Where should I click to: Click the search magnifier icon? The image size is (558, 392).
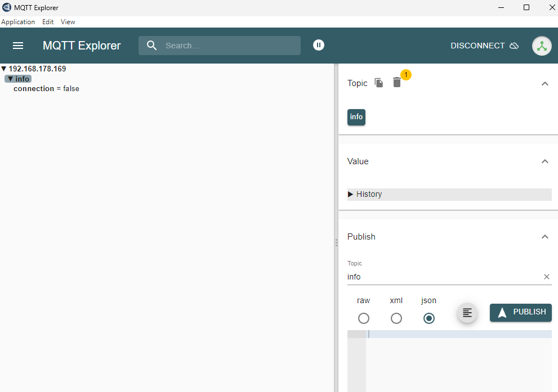151,46
